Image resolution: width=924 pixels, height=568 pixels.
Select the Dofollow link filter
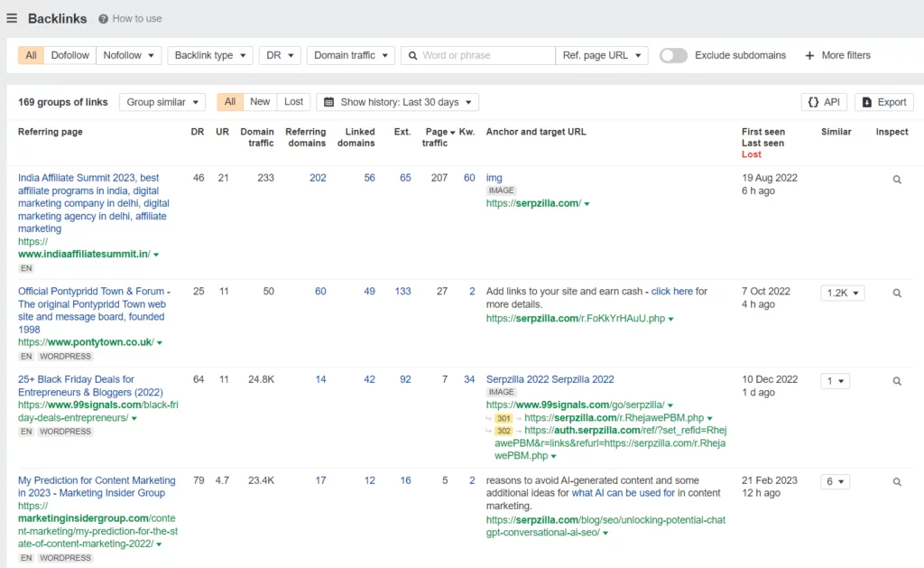point(69,55)
